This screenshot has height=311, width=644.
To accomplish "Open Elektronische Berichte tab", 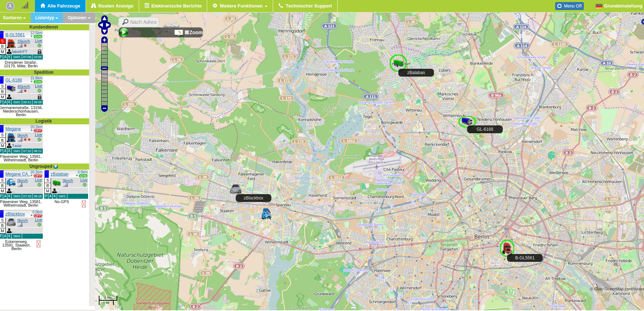I will click(173, 6).
